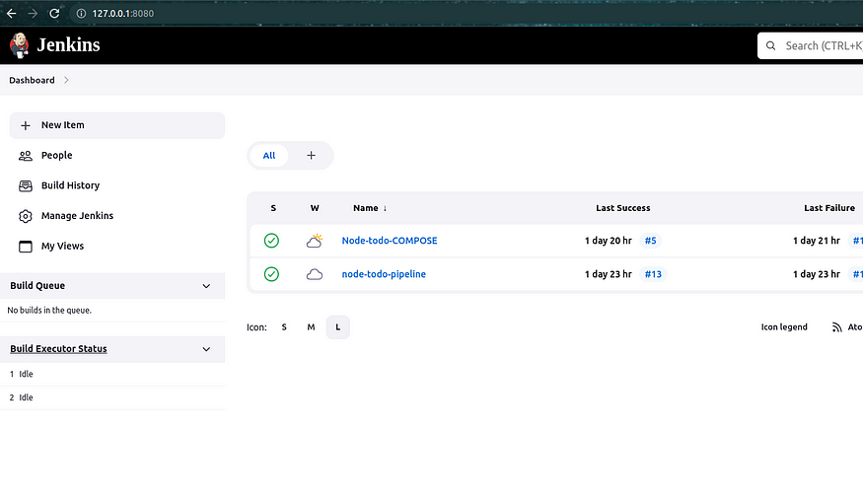Click the Build History inbox icon
Screen dimensions: 863x504
click(26, 186)
